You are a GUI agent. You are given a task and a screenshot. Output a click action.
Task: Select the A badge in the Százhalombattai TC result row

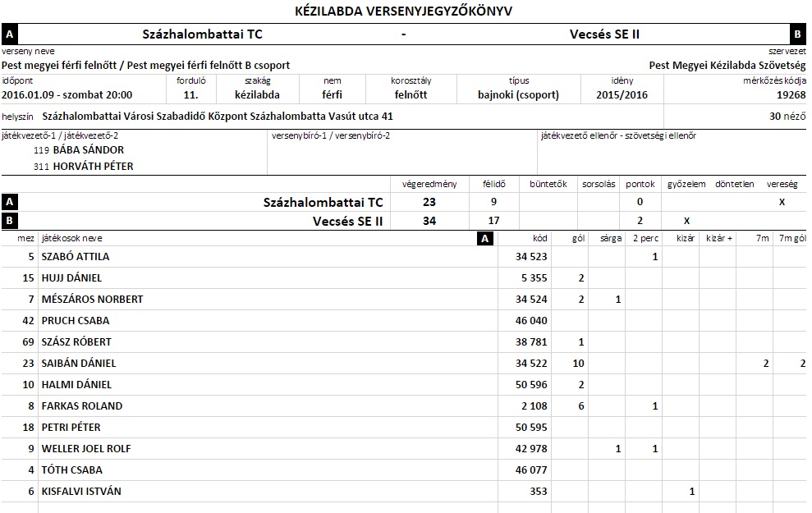click(9, 202)
